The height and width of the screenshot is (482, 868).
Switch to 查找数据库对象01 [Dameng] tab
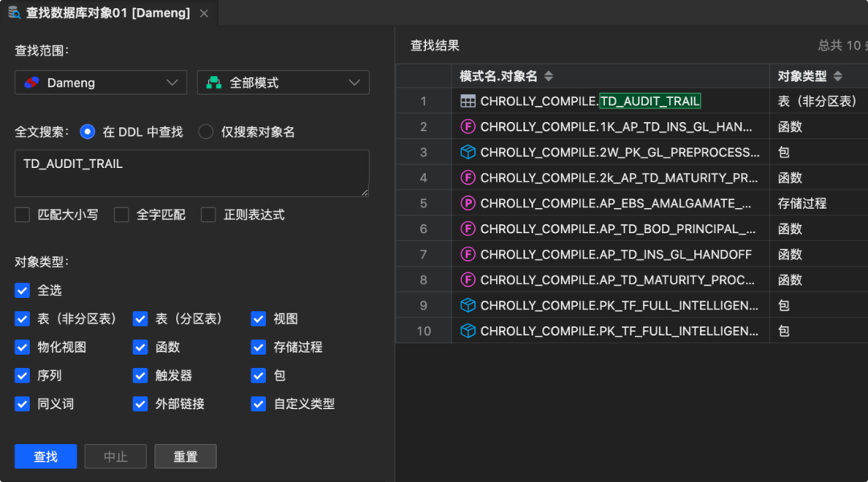100,13
